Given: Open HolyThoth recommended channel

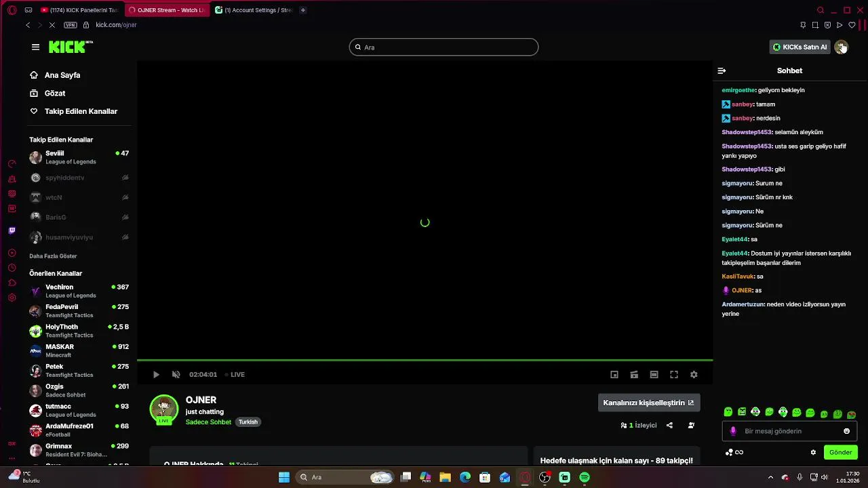Looking at the screenshot, I should click(x=79, y=331).
